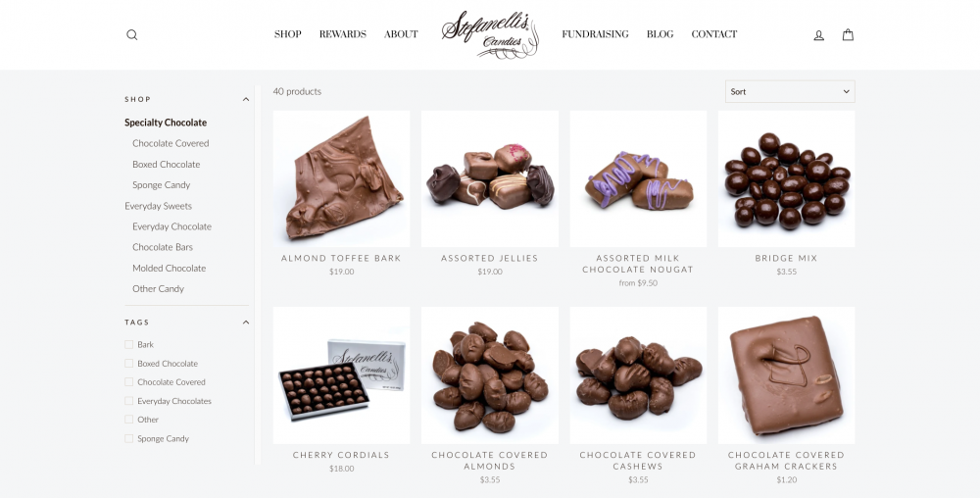View the Bridge Mix product thumbnail
This screenshot has height=498, width=980.
point(786,178)
